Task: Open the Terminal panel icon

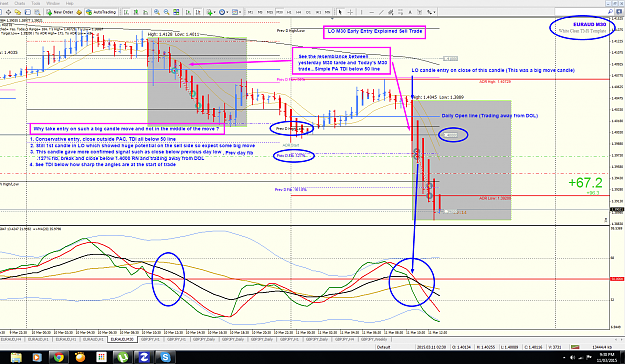Action: click(28, 12)
